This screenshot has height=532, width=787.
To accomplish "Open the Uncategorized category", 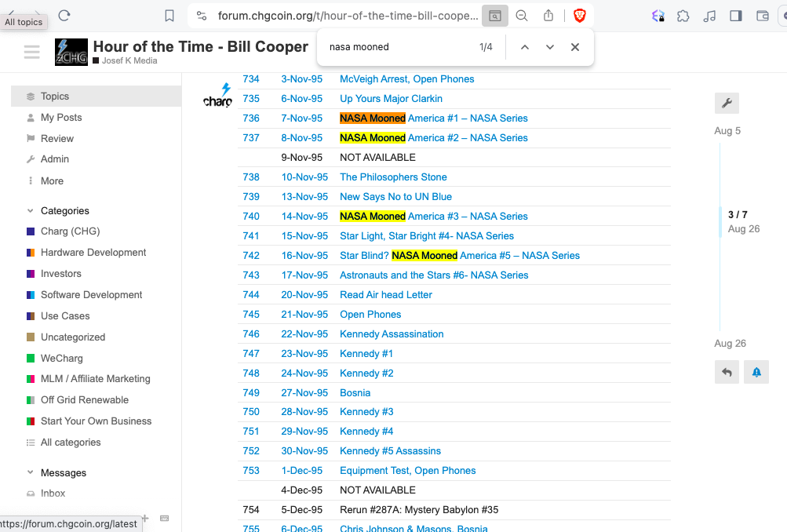I will tap(73, 337).
